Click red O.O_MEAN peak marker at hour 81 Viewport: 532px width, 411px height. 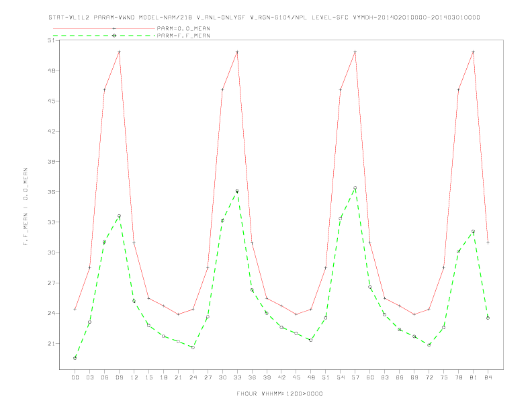474,52
